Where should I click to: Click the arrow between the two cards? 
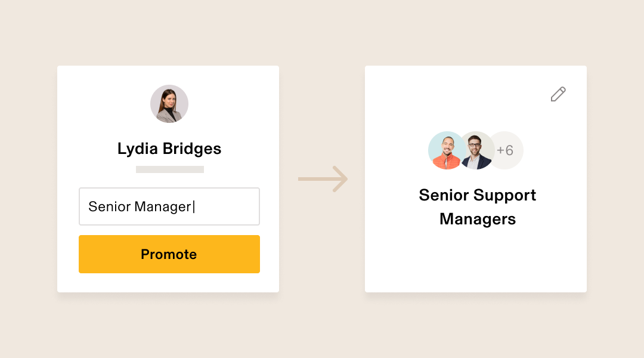(x=323, y=179)
